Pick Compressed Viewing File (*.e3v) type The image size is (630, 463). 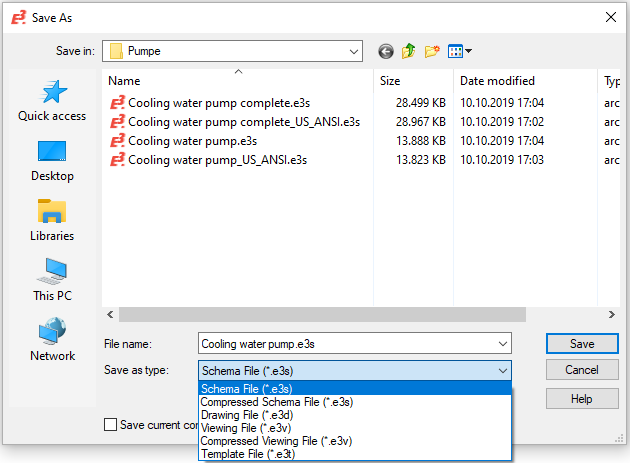click(276, 441)
